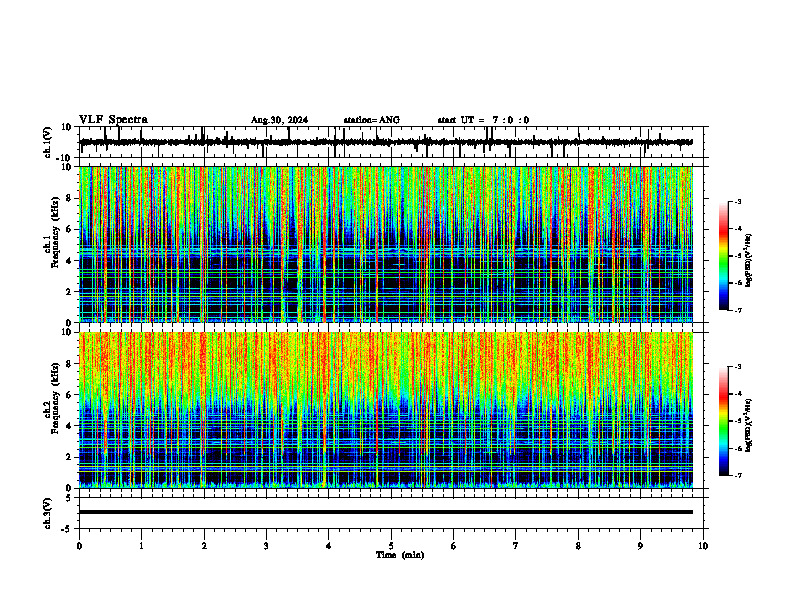Click the flat ch.3 black trace
This screenshot has height=612, width=792.
pos(386,512)
